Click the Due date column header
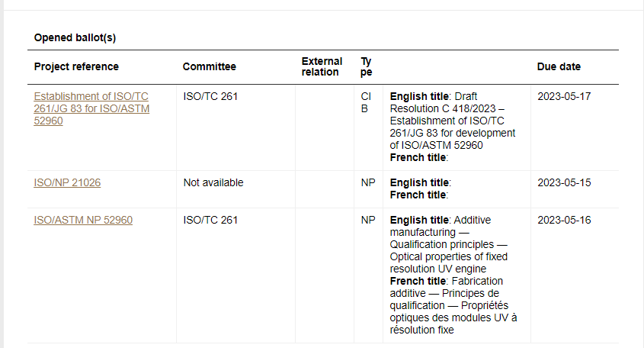The image size is (644, 348). click(559, 66)
